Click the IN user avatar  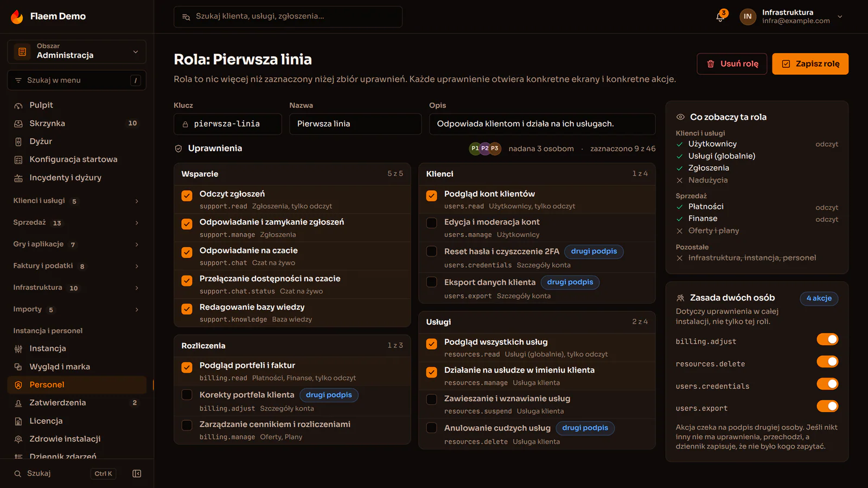tap(748, 17)
